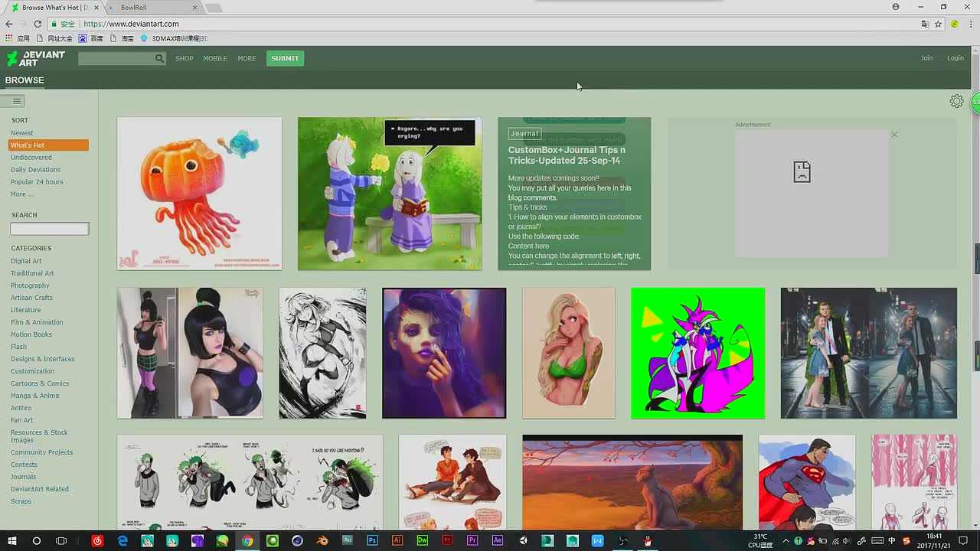
Task: Open Unity from the taskbar
Action: [523, 541]
